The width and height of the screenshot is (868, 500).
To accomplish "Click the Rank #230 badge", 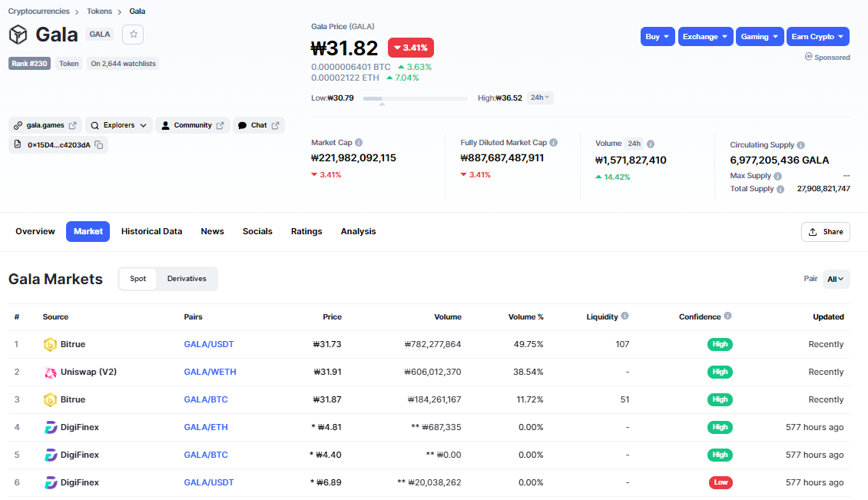I will tap(29, 64).
